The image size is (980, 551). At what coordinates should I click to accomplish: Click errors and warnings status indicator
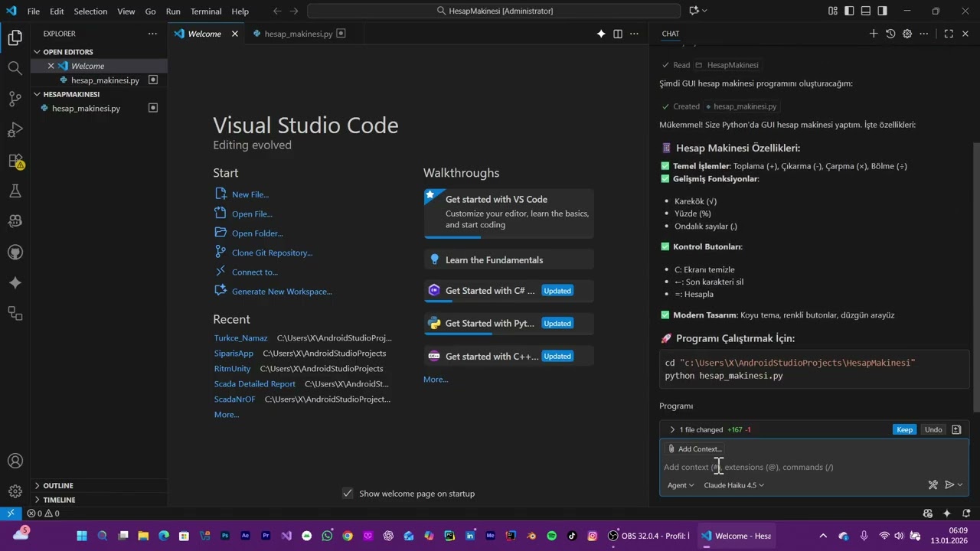(x=43, y=514)
